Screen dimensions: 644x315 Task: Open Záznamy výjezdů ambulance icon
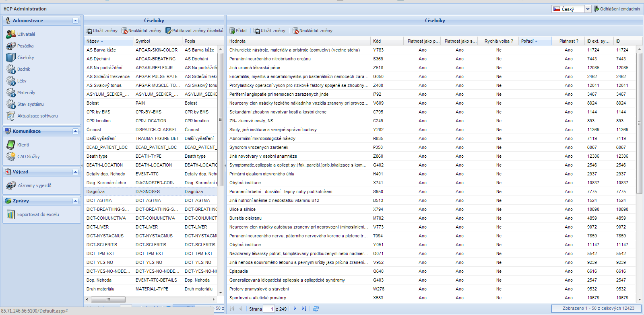pos(11,185)
